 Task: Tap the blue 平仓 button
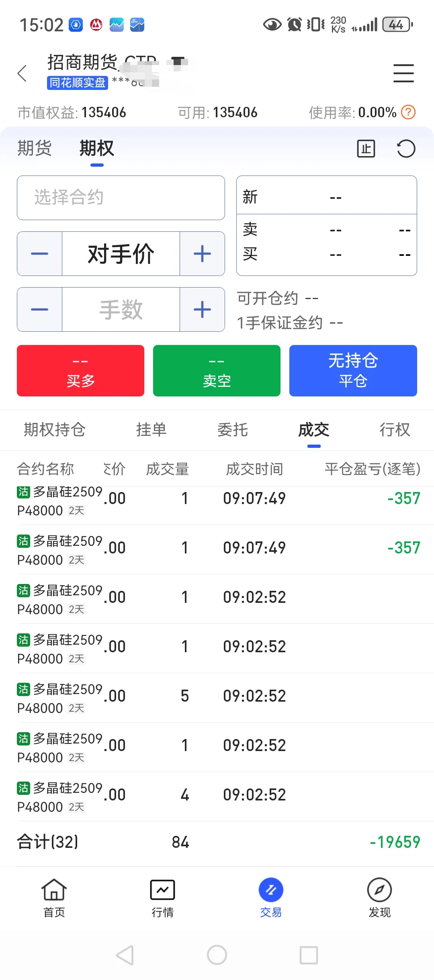(353, 371)
